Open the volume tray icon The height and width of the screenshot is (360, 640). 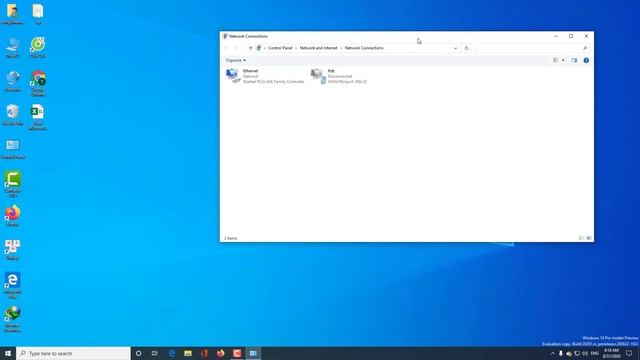pyautogui.click(x=585, y=353)
